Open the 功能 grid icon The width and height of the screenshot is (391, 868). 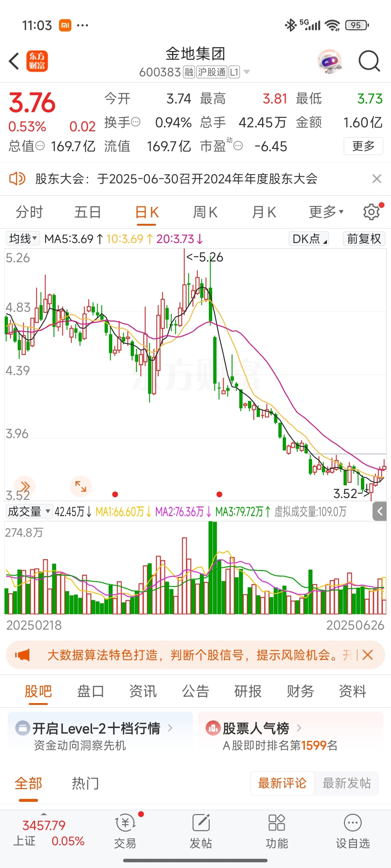277,823
